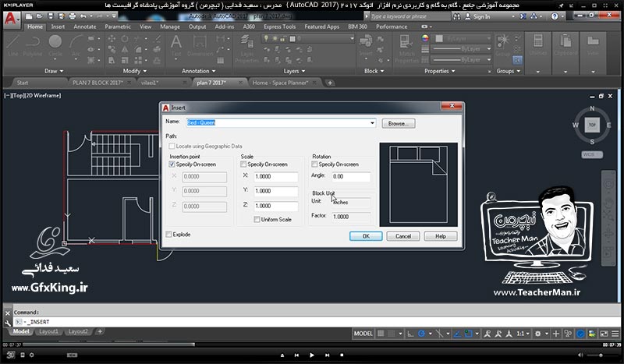Viewport: 624px width, 364px height.
Task: Click the Group icon in Groups panel
Action: (x=503, y=46)
